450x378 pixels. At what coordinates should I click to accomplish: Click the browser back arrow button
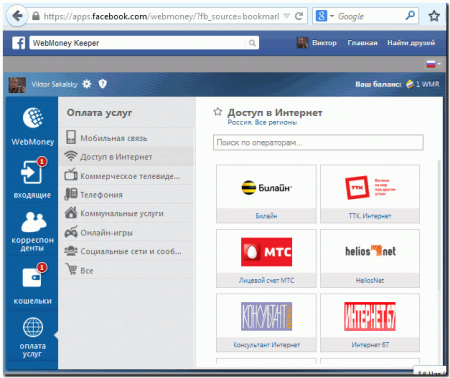pos(17,16)
